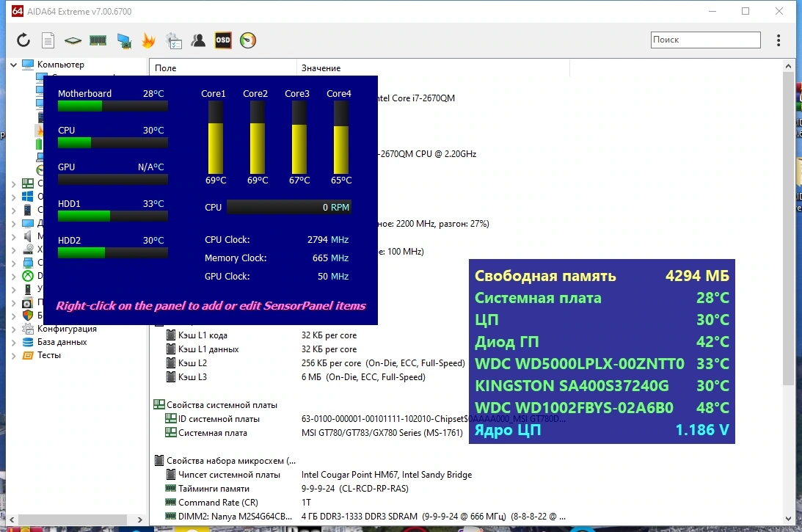
Task: Open the Report page icon
Action: tap(48, 40)
